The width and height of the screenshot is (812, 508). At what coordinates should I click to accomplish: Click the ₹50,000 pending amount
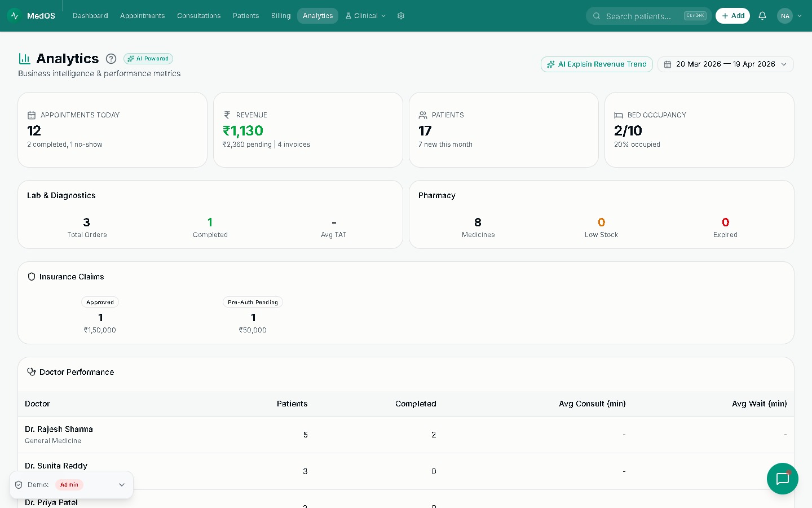tap(253, 330)
